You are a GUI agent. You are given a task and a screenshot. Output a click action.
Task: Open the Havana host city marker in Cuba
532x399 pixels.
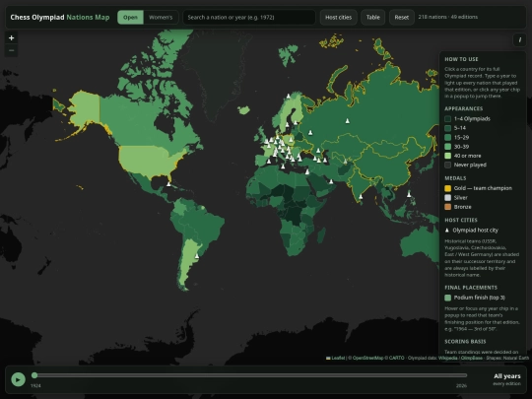[168, 184]
